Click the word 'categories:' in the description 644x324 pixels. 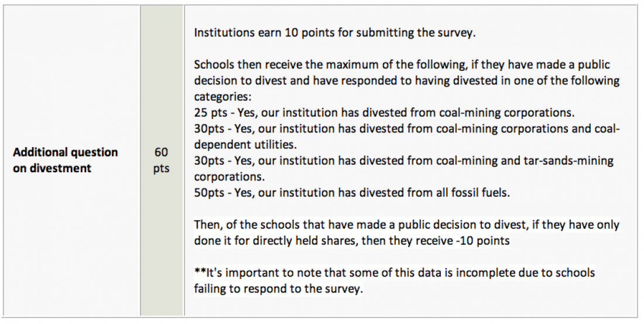point(222,97)
